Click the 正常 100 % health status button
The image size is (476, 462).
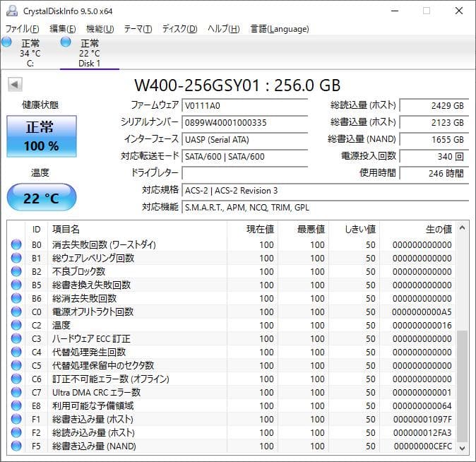tap(42, 136)
